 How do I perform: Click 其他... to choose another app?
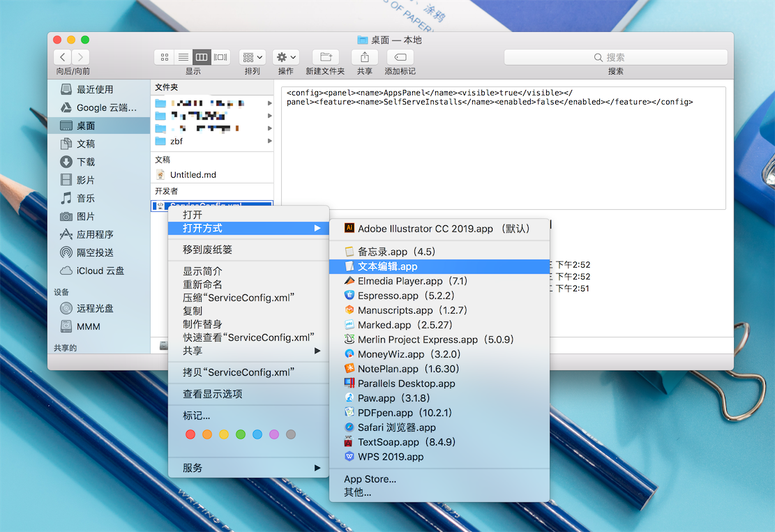(x=439, y=492)
